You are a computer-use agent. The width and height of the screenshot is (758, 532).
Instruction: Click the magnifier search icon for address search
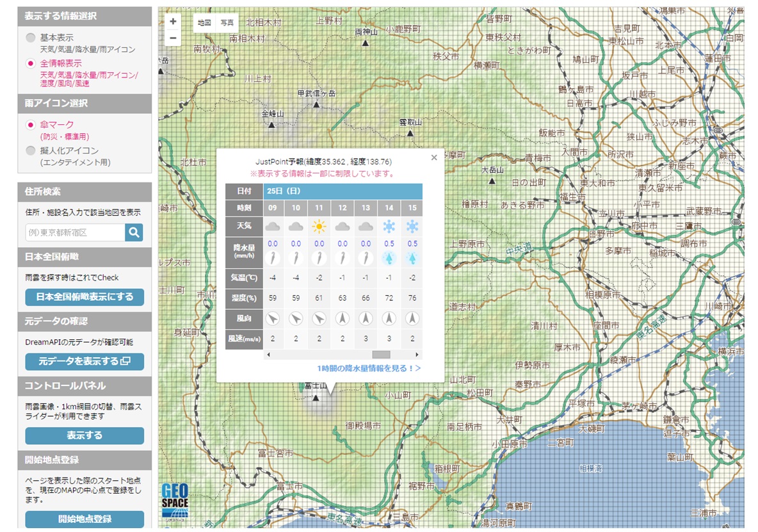134,232
